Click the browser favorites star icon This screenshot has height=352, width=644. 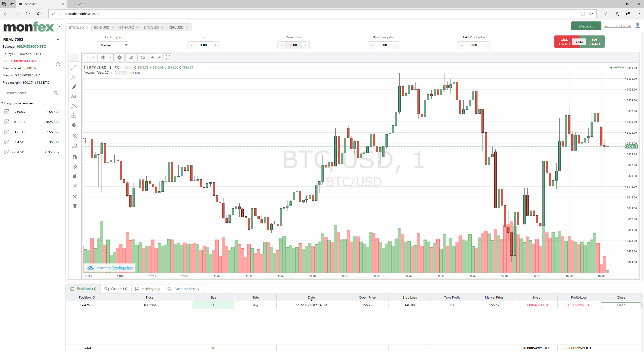coord(591,14)
